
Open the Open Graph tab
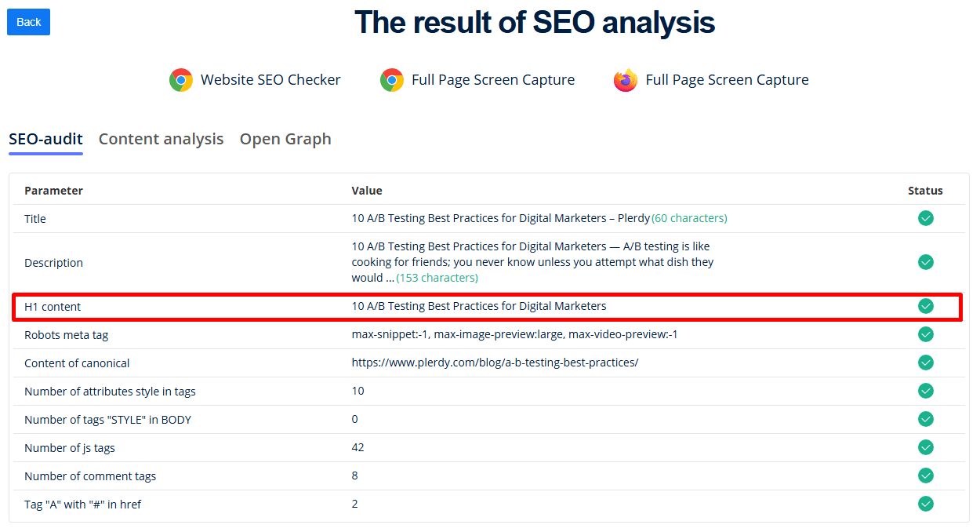pyautogui.click(x=285, y=139)
